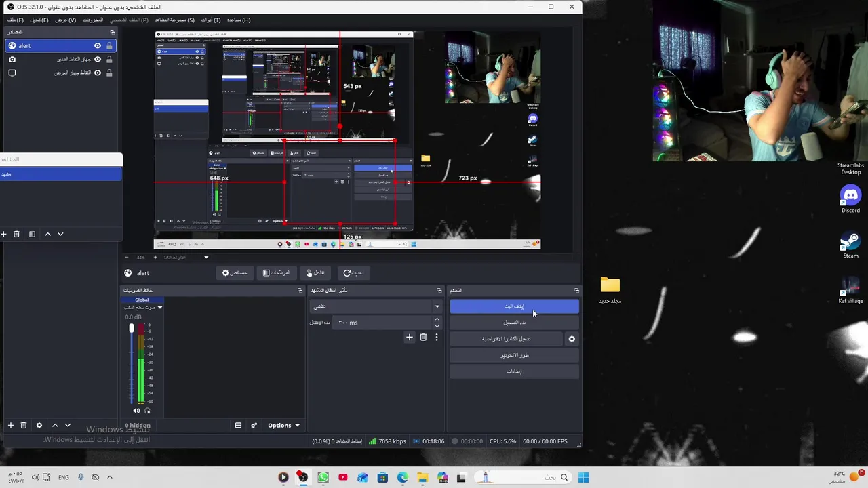Toggle desktop audio monitoring headphone icon

(147, 411)
